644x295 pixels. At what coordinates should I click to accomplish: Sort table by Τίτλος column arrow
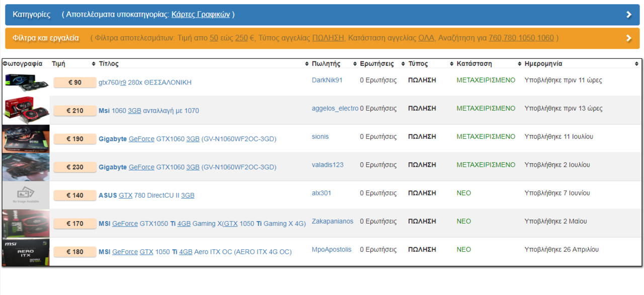(307, 64)
